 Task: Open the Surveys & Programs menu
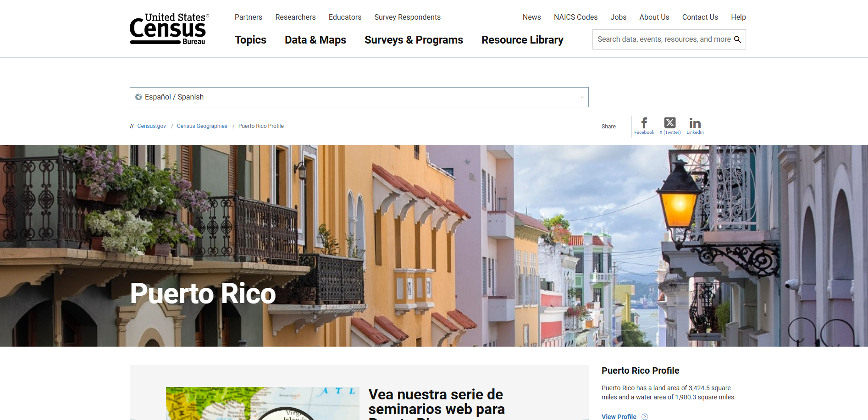[x=414, y=40]
